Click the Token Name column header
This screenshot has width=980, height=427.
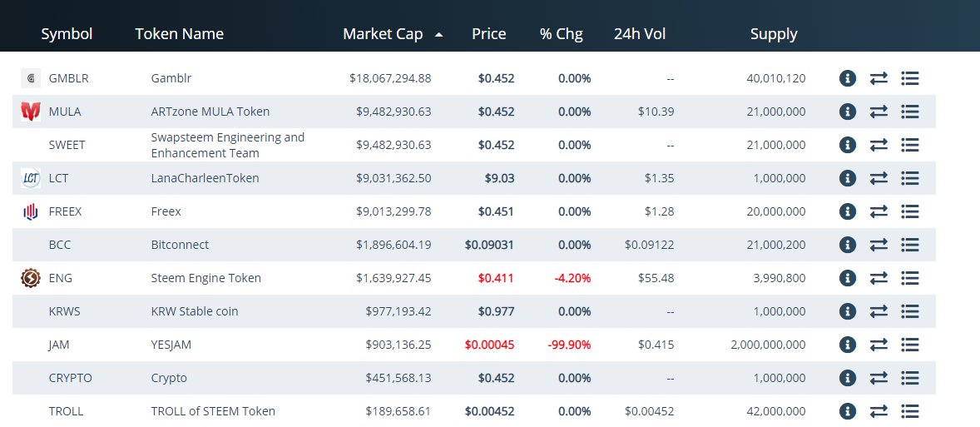pyautogui.click(x=179, y=34)
